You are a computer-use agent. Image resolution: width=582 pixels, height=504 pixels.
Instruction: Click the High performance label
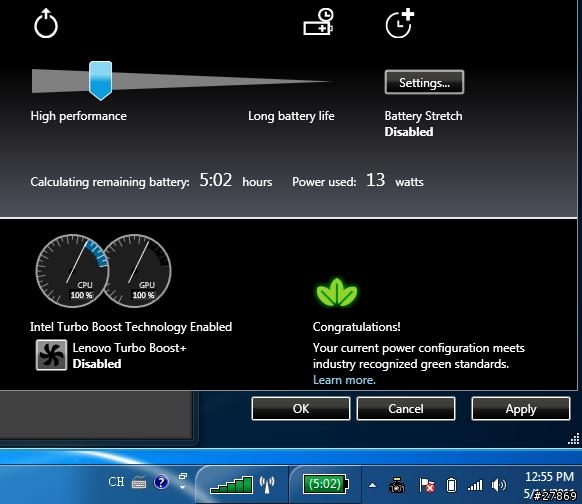pos(78,116)
